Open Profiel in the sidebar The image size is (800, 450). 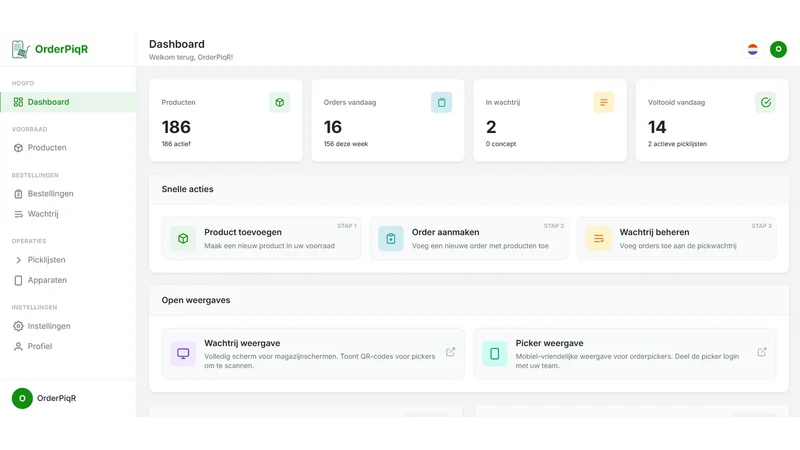pyautogui.click(x=68, y=346)
